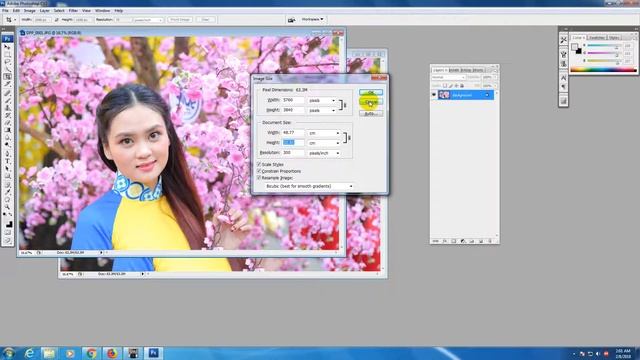Click the Ps logo atop the toolbox

coord(7,39)
